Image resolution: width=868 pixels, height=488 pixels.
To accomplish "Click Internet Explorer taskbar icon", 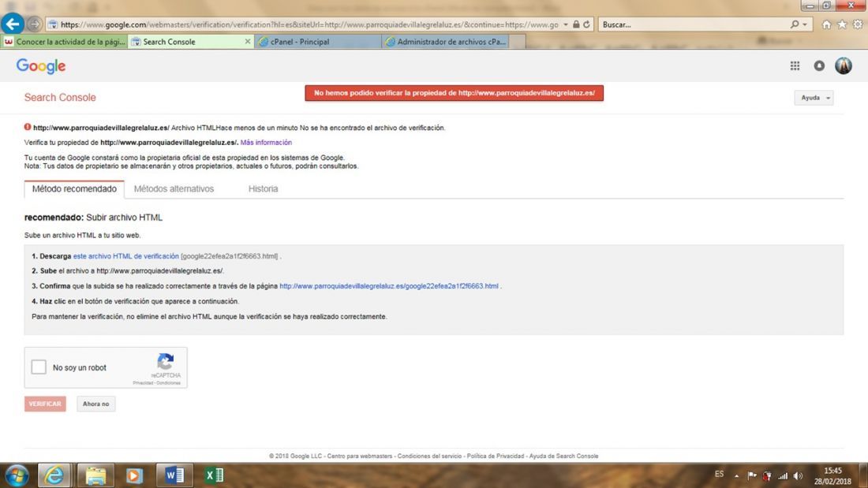I will (54, 475).
